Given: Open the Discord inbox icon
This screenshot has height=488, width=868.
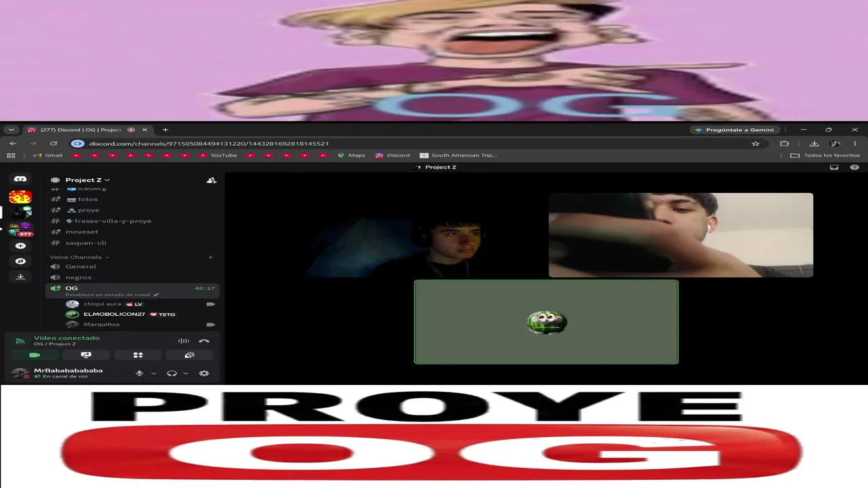Looking at the screenshot, I should (x=834, y=167).
